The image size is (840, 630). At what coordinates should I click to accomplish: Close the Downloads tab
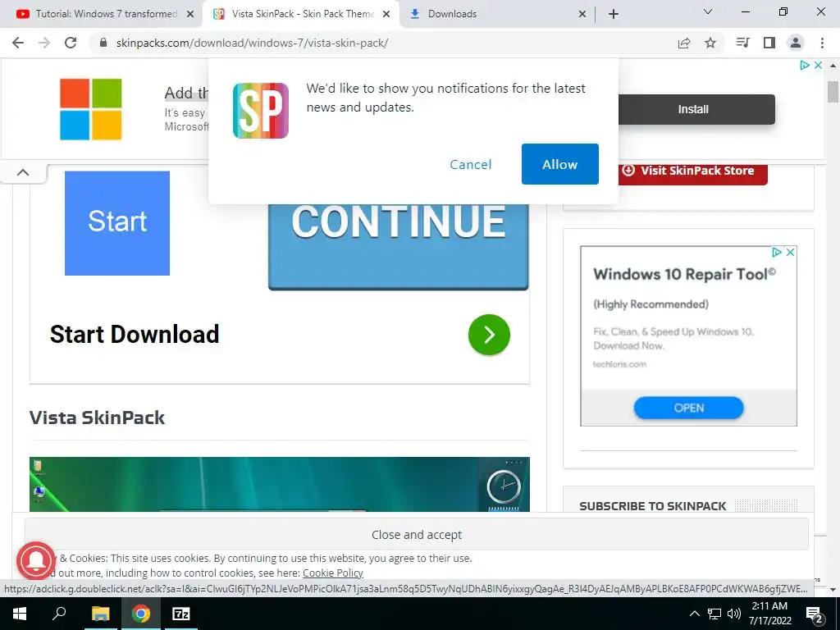[x=582, y=15]
